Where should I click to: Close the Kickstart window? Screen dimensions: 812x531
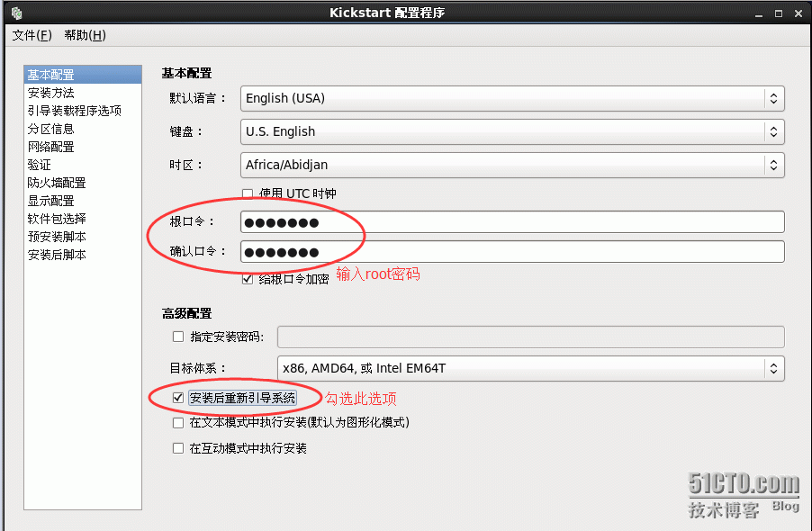click(x=798, y=14)
